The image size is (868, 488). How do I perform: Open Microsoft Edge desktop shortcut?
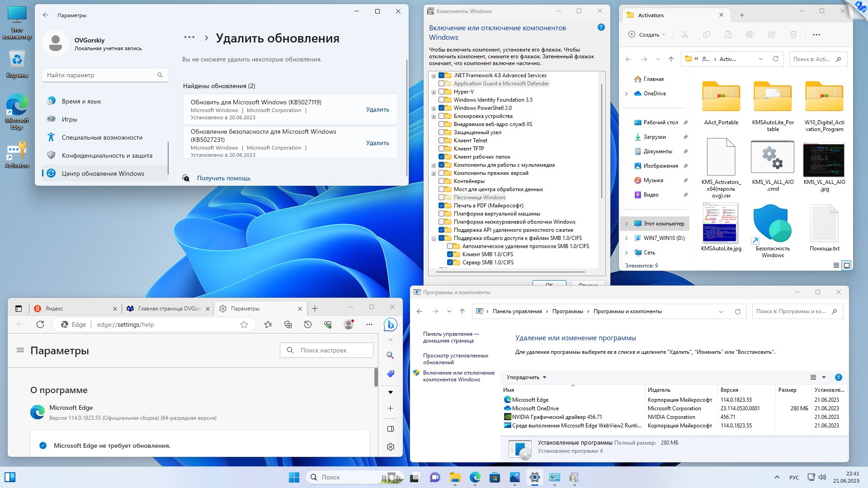pyautogui.click(x=17, y=112)
